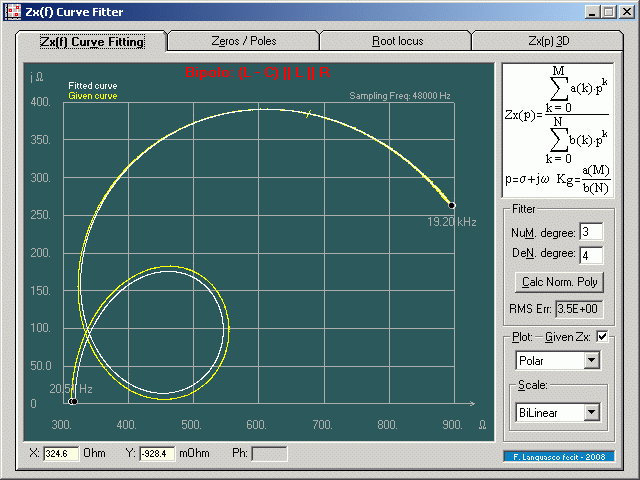
Task: Close the Curve Fitter window
Action: [x=627, y=12]
